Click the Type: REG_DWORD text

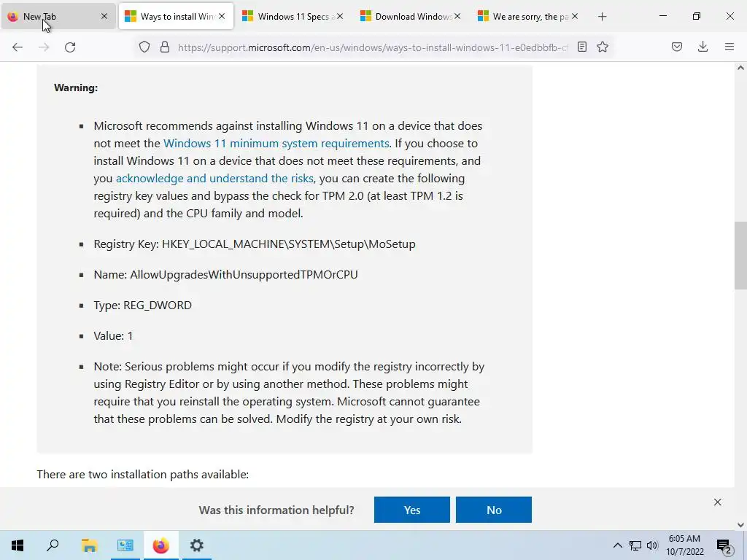point(142,306)
